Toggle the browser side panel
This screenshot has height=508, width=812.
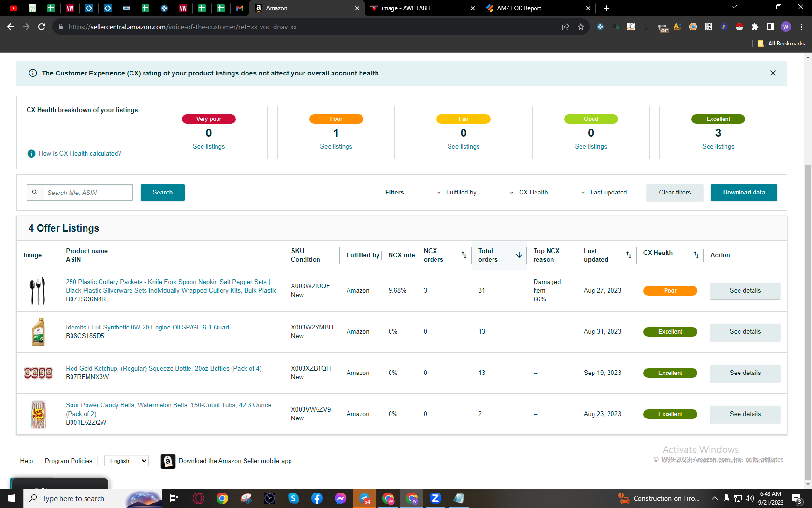point(770,27)
